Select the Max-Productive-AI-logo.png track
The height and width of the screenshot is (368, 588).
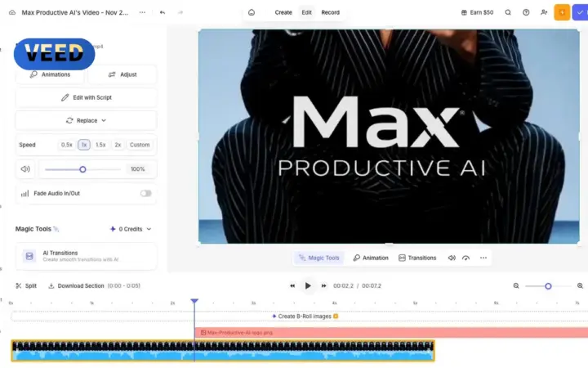pos(391,333)
